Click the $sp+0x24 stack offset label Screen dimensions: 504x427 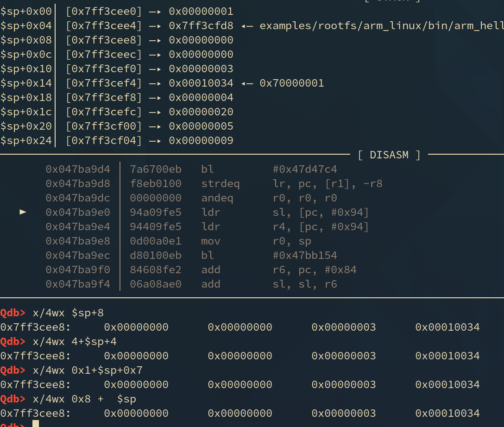[26, 141]
